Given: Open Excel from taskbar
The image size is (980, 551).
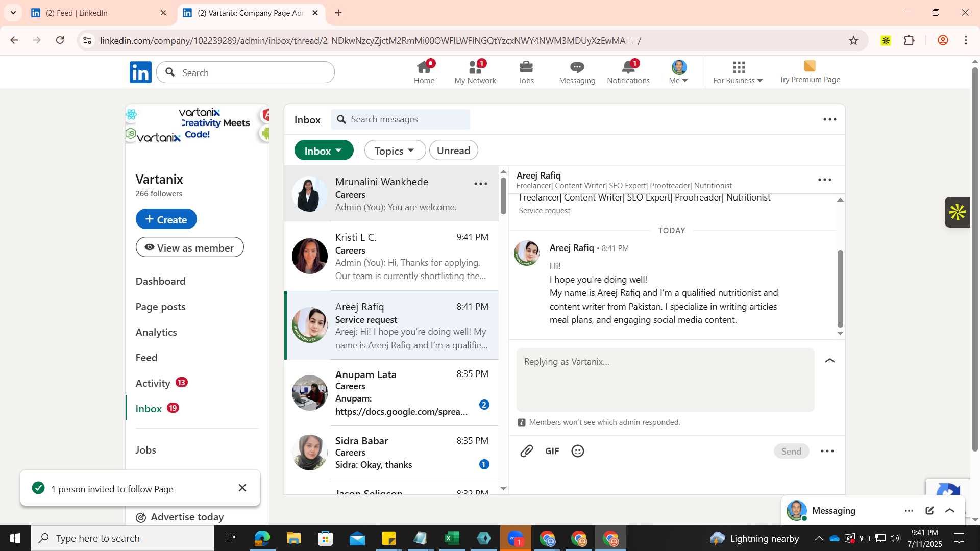Looking at the screenshot, I should point(452,538).
